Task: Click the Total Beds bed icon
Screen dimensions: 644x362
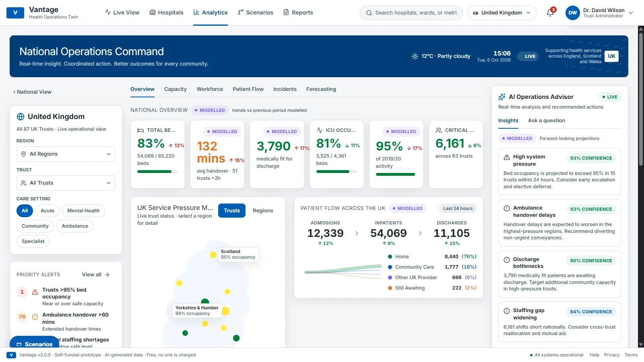Action: tap(140, 130)
